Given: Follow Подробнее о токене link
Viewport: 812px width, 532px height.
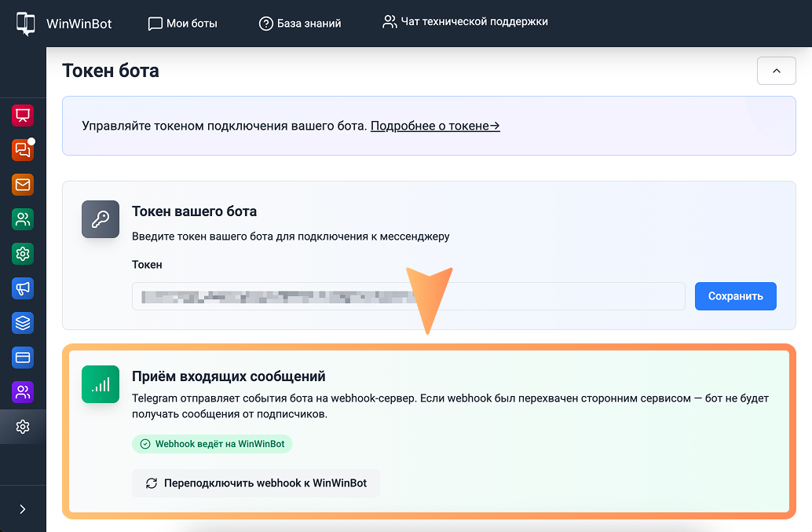Looking at the screenshot, I should coord(435,126).
